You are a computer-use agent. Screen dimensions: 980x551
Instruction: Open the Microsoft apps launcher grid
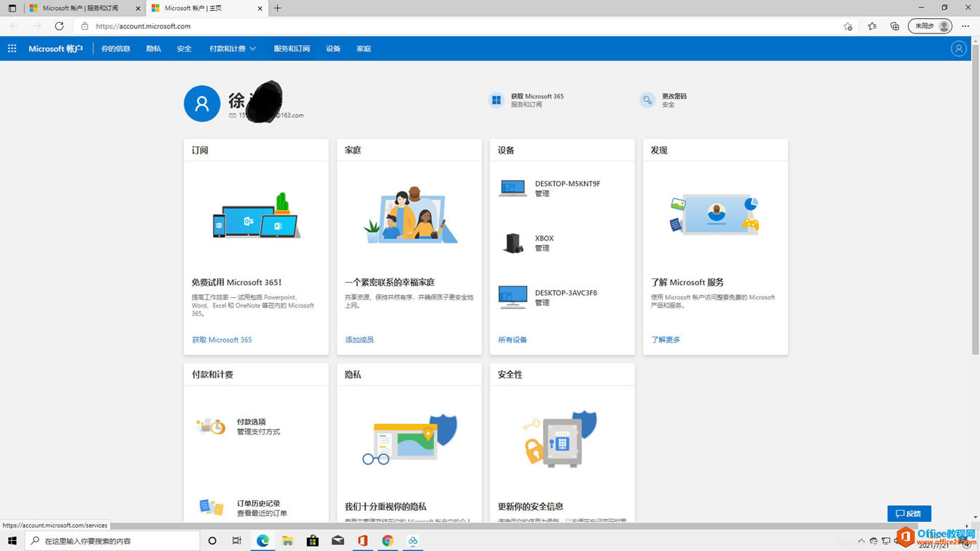[x=12, y=49]
